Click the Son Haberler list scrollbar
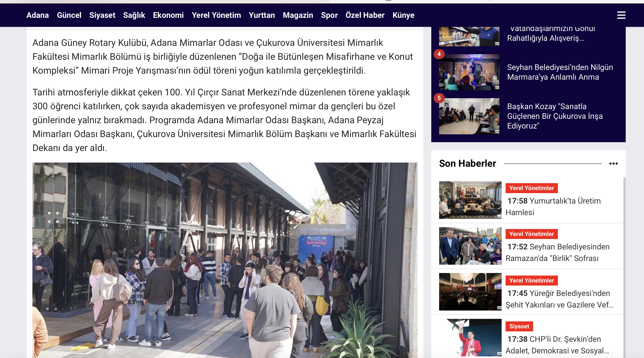Screen dimensions: 644x358 tap(624, 250)
